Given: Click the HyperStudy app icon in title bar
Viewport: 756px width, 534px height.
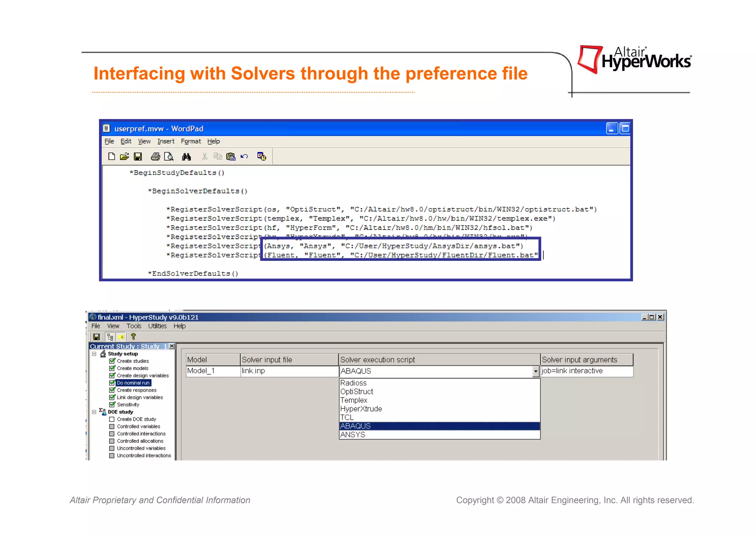Looking at the screenshot, I should pos(93,317).
